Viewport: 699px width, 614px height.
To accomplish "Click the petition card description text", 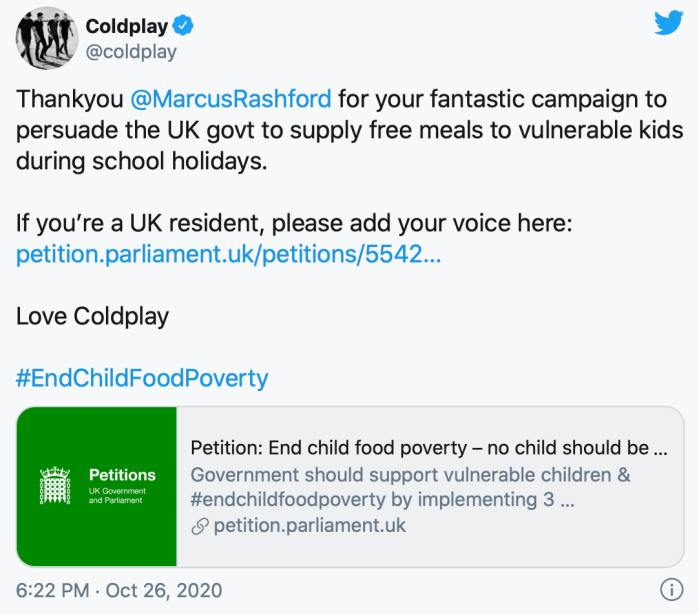I will click(410, 486).
